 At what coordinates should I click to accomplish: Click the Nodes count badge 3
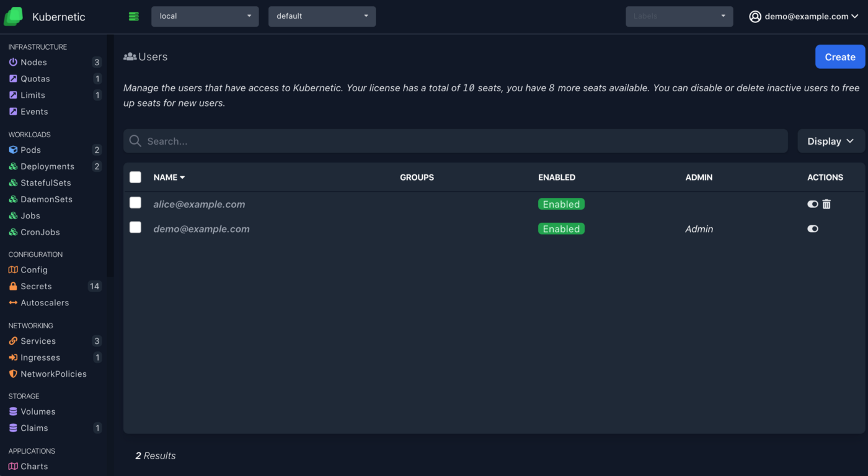click(x=97, y=62)
